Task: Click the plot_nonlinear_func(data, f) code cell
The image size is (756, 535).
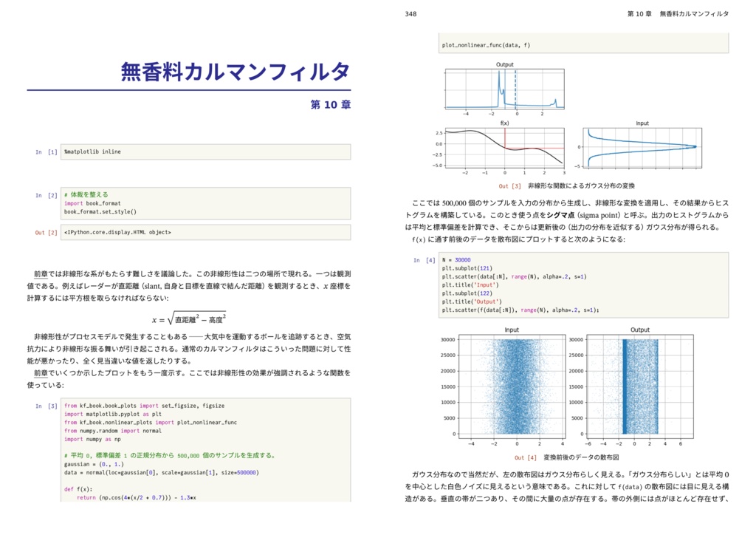Action: coord(487,44)
